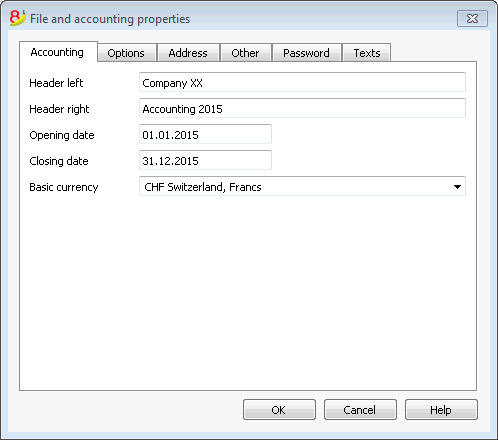Show the Texts tab
Screen dimensions: 498x440
coord(367,53)
